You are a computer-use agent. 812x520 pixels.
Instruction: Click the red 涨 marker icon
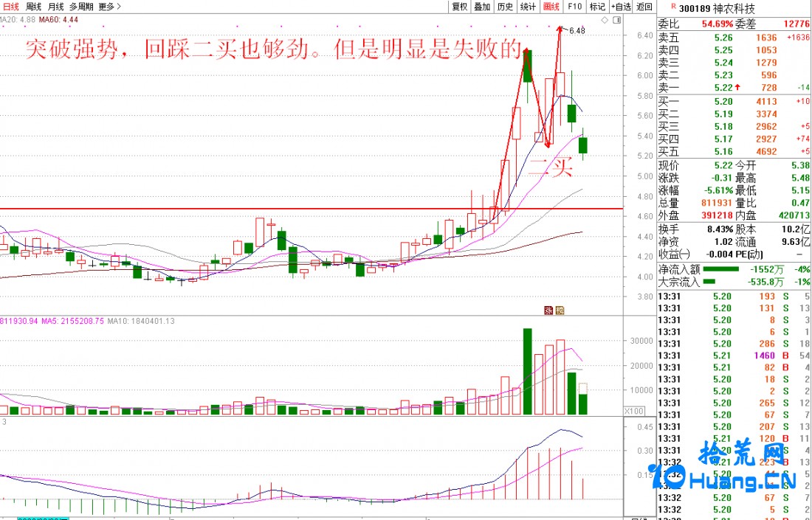[548, 310]
